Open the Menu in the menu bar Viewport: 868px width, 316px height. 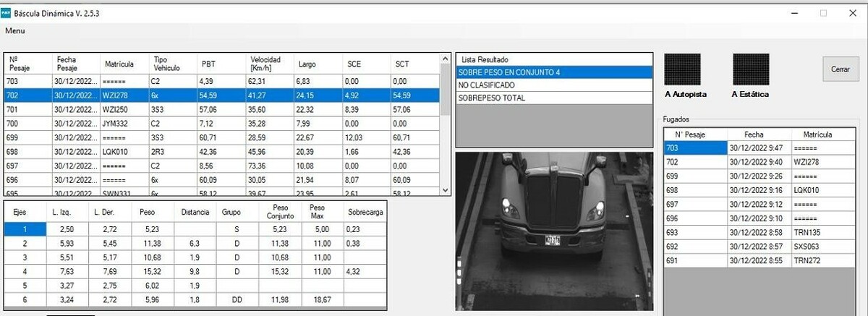[x=14, y=31]
